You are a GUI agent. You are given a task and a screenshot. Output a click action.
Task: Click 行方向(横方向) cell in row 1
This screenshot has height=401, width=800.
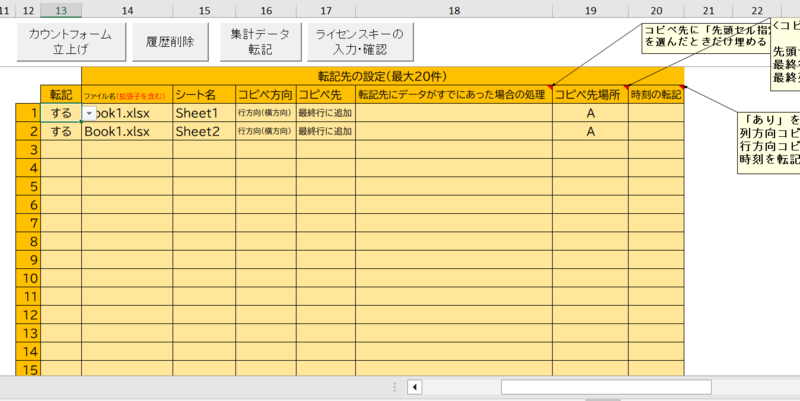265,113
